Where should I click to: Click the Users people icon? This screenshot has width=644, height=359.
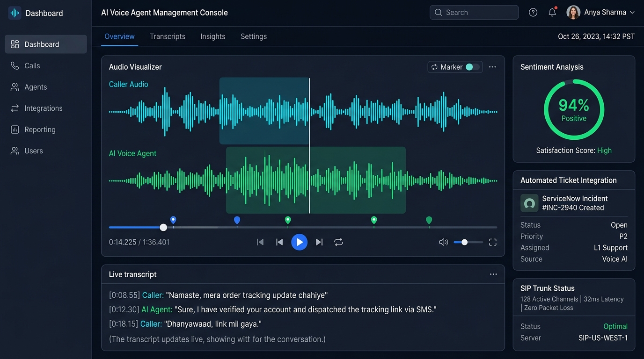pos(15,151)
